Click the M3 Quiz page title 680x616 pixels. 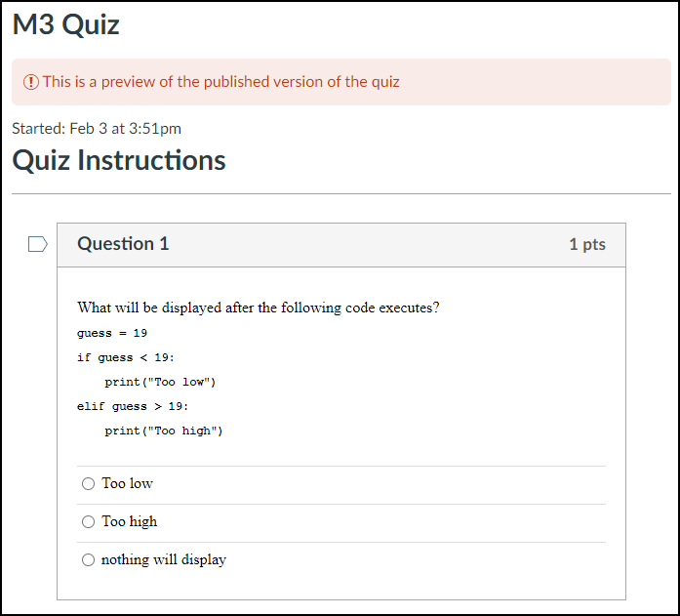[66, 24]
